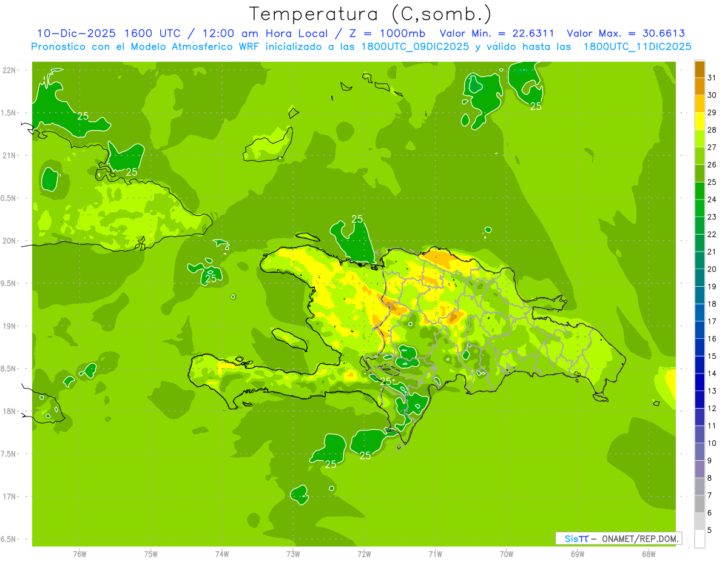The image size is (728, 562).
Task: Click the '76W' longitude axis label
Action: (x=79, y=554)
